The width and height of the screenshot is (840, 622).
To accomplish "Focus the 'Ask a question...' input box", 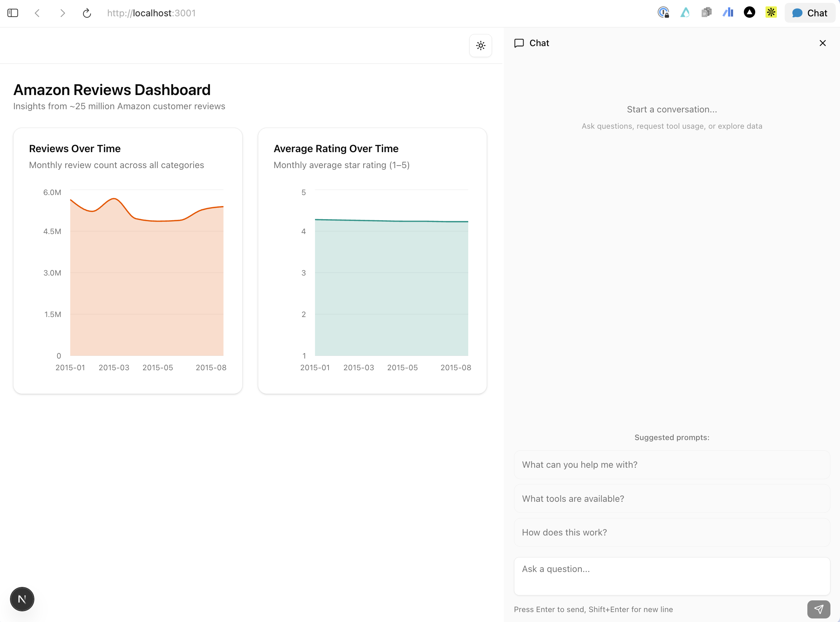I will click(672, 576).
